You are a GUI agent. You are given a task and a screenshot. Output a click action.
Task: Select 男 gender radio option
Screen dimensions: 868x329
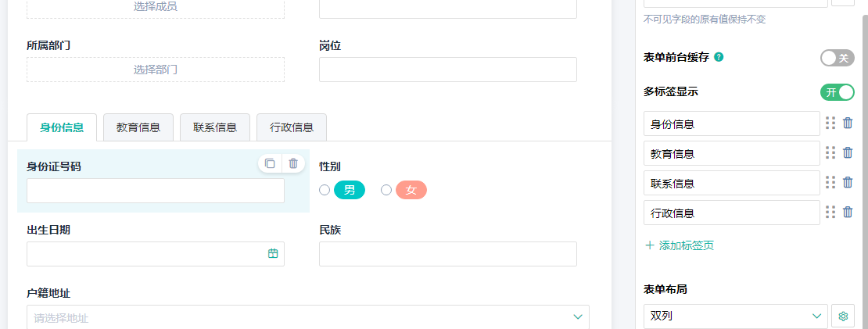(325, 190)
